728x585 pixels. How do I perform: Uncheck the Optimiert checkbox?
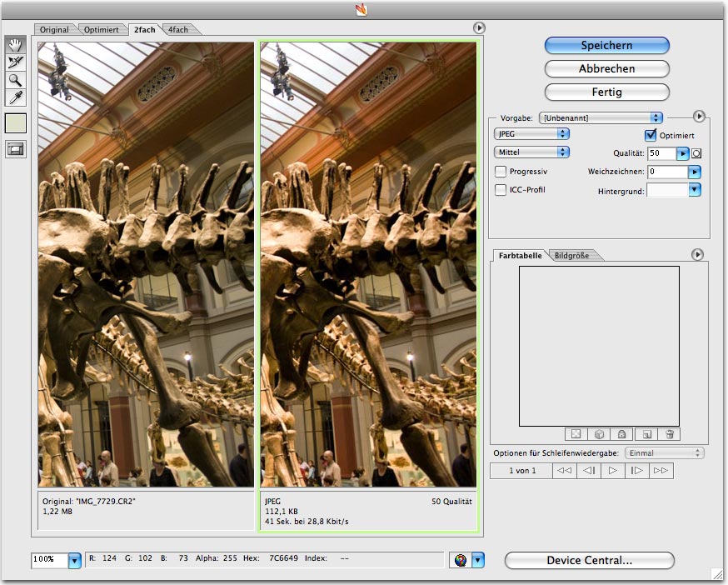tap(651, 135)
